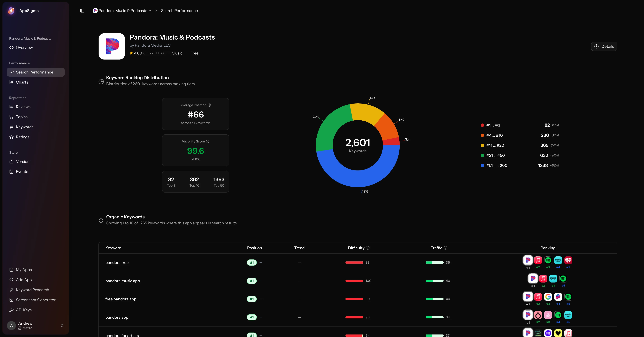Click the Difficulty column info icon
The width and height of the screenshot is (644, 337).
coord(368,248)
